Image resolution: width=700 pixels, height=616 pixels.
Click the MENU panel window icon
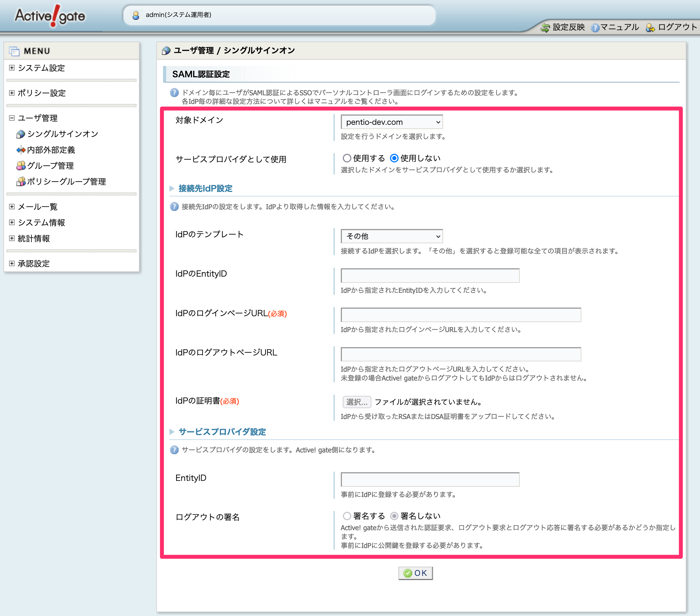click(x=14, y=51)
